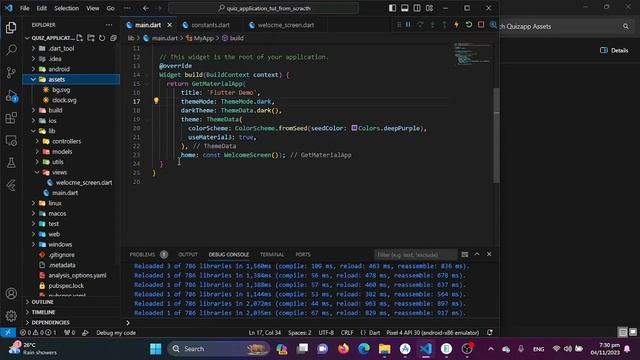Open Run and Debug view

(x=11, y=96)
